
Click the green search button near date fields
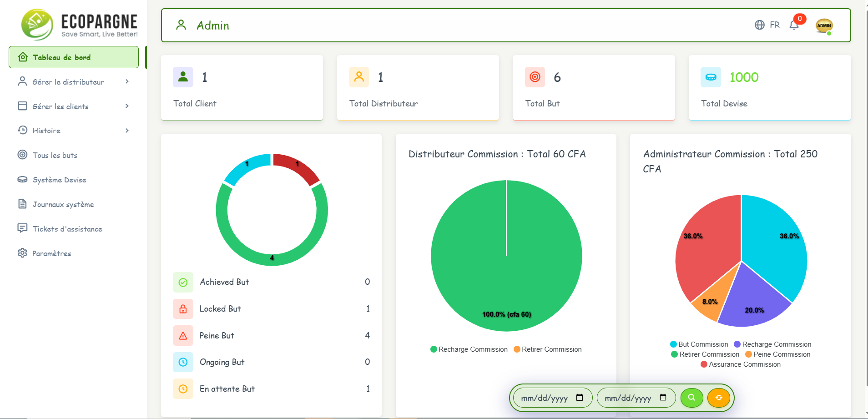(691, 398)
